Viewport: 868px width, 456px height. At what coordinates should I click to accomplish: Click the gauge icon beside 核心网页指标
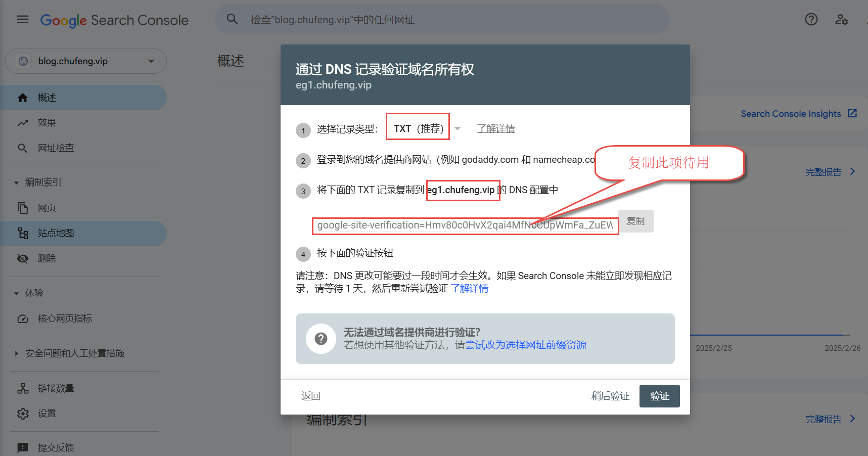pos(23,318)
